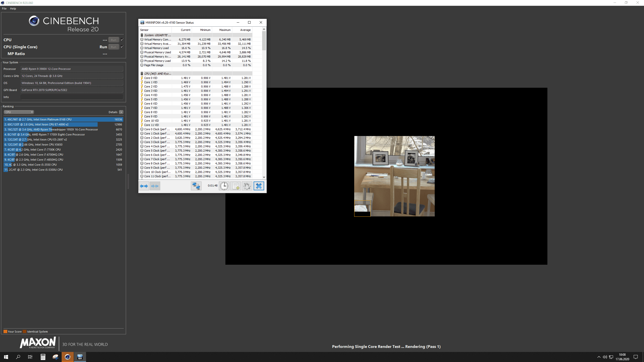644x362 pixels.
Task: Select Intel Xeon Platinum 8168 ranking entry
Action: pos(63,119)
